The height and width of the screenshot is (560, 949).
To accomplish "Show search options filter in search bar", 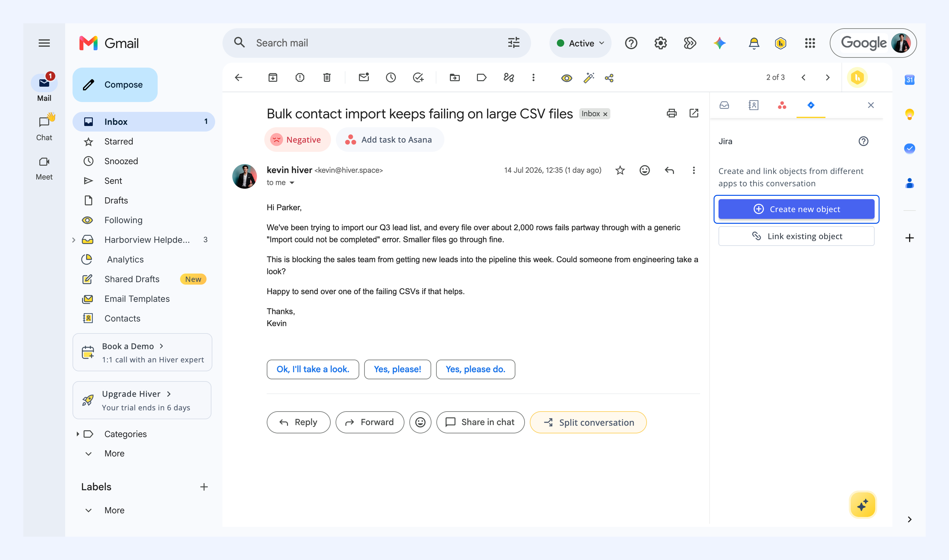I will (x=514, y=43).
